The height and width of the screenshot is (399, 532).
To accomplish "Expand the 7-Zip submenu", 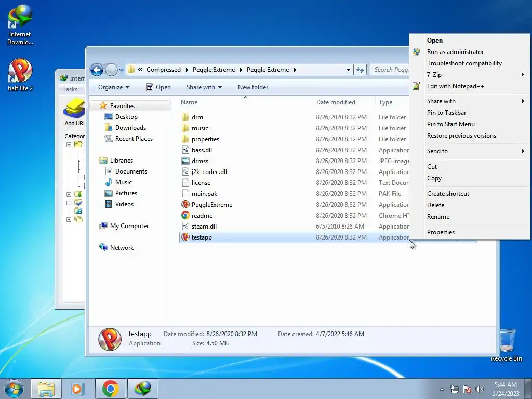I will (470, 75).
